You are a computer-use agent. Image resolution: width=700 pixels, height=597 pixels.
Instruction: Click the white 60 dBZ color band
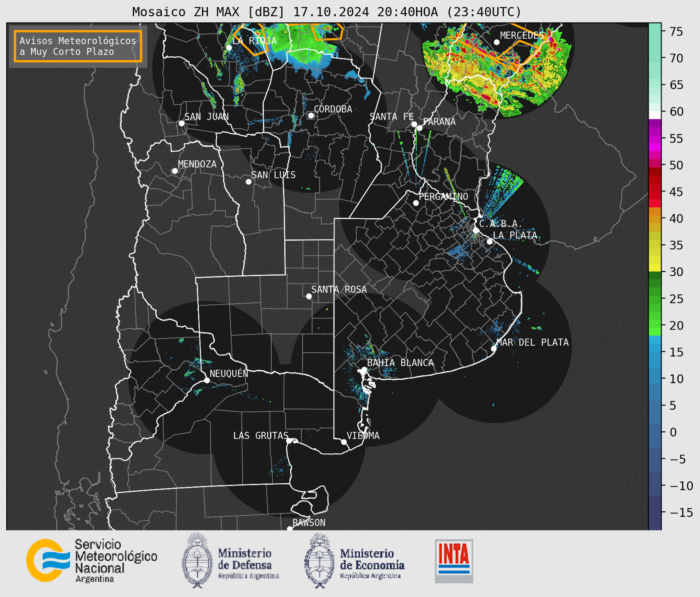pyautogui.click(x=654, y=115)
